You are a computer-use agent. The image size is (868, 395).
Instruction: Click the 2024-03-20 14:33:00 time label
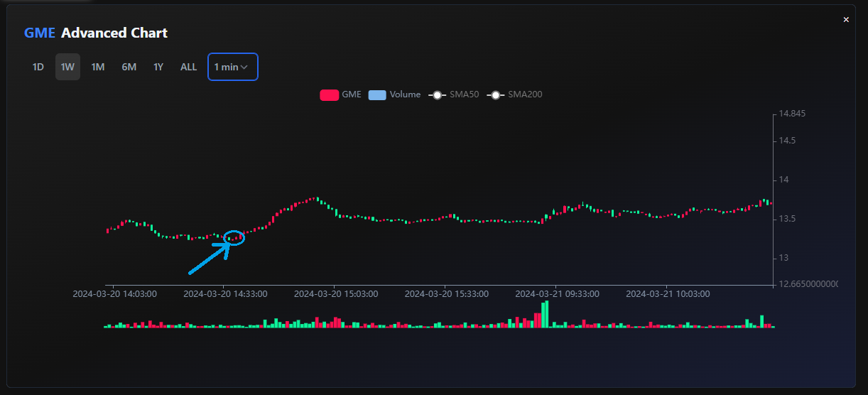[225, 293]
